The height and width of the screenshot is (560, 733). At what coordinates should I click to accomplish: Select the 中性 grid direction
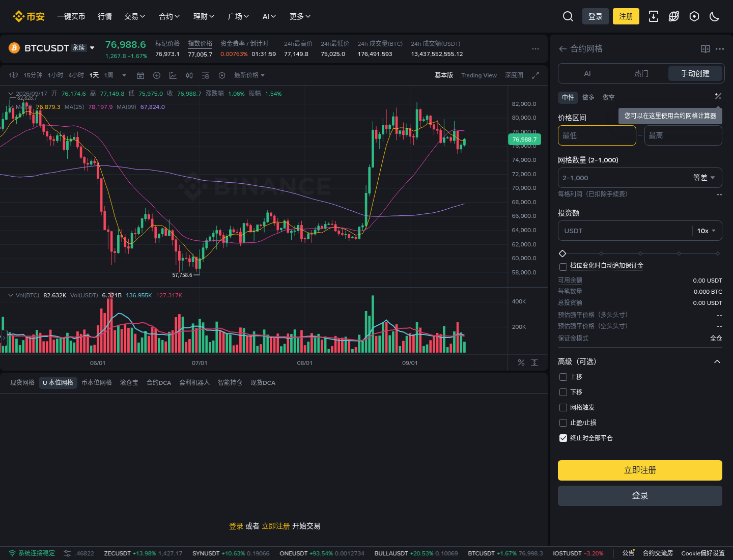pyautogui.click(x=568, y=97)
